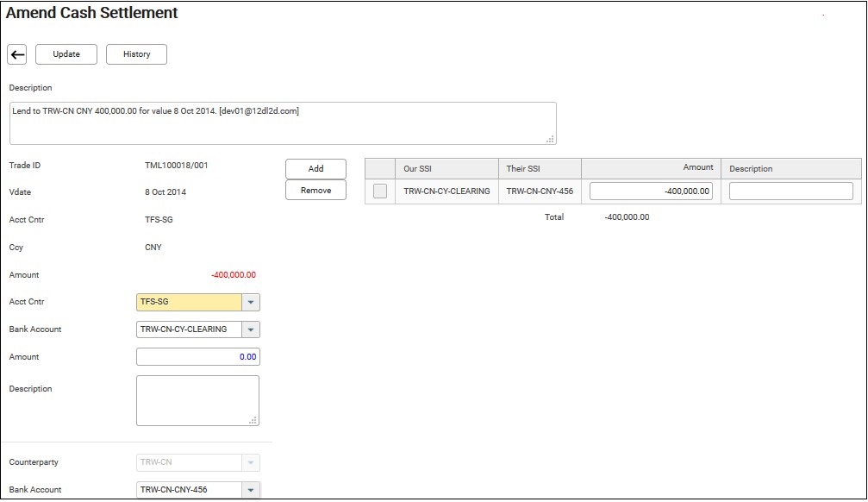Click the resize grip of top Description box
868x502 pixels.
pyautogui.click(x=550, y=139)
